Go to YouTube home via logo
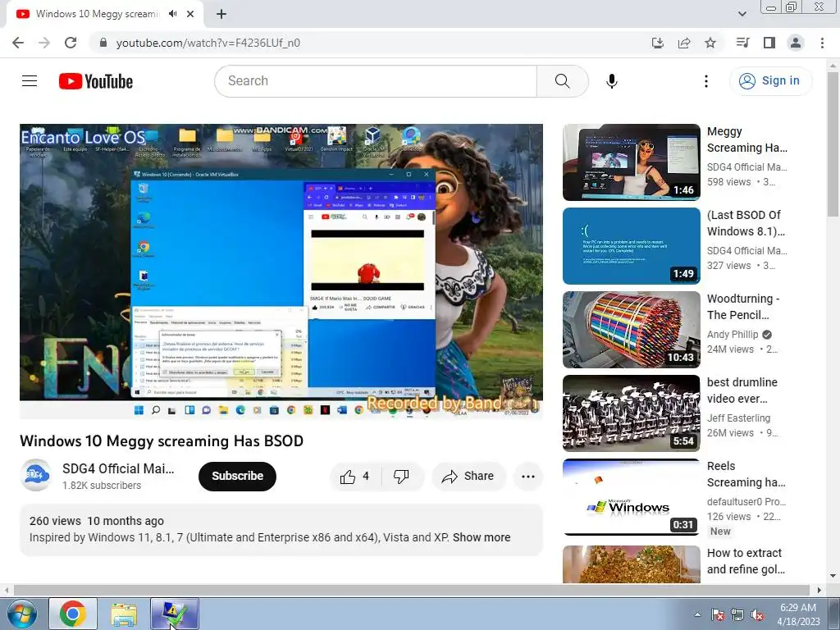The width and height of the screenshot is (840, 630). (x=96, y=81)
